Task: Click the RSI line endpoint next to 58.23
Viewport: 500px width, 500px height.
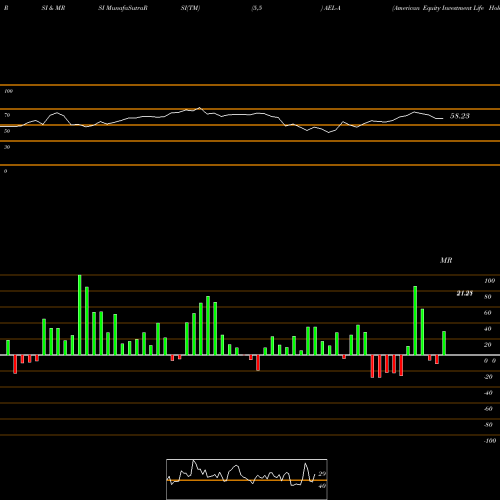Action: coord(443,118)
